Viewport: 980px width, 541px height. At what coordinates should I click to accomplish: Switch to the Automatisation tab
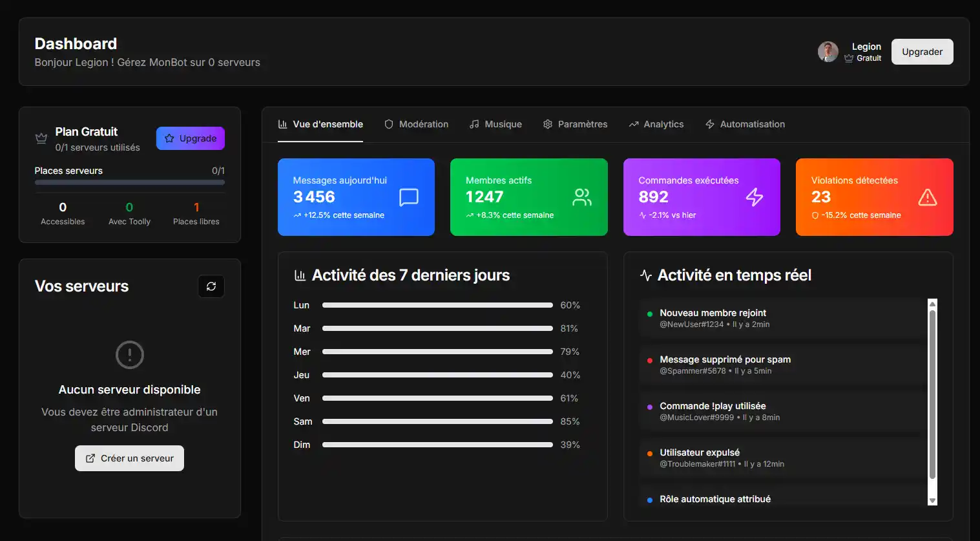coord(745,124)
